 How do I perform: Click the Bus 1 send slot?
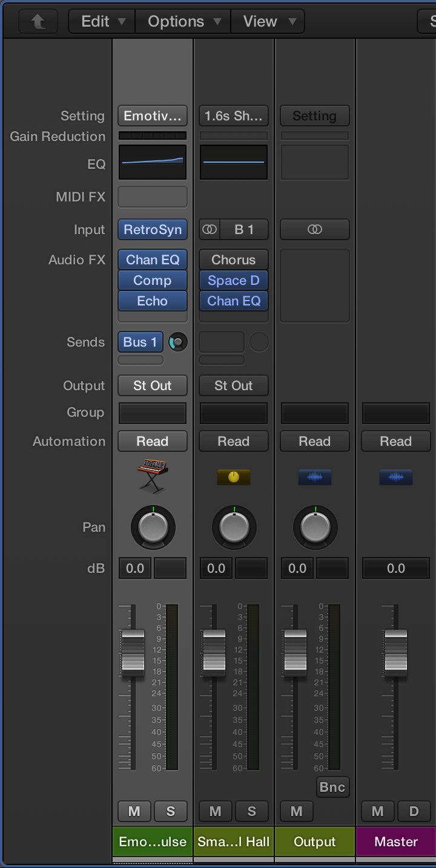(140, 342)
